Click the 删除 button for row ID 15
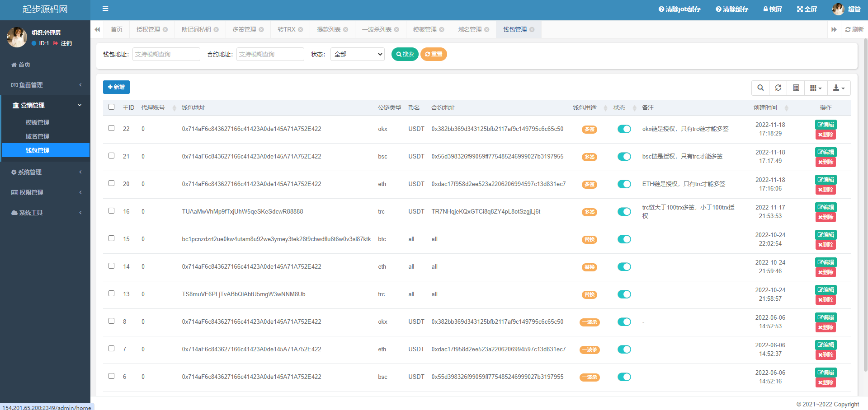Screen dimensions: 868x410 826,245
